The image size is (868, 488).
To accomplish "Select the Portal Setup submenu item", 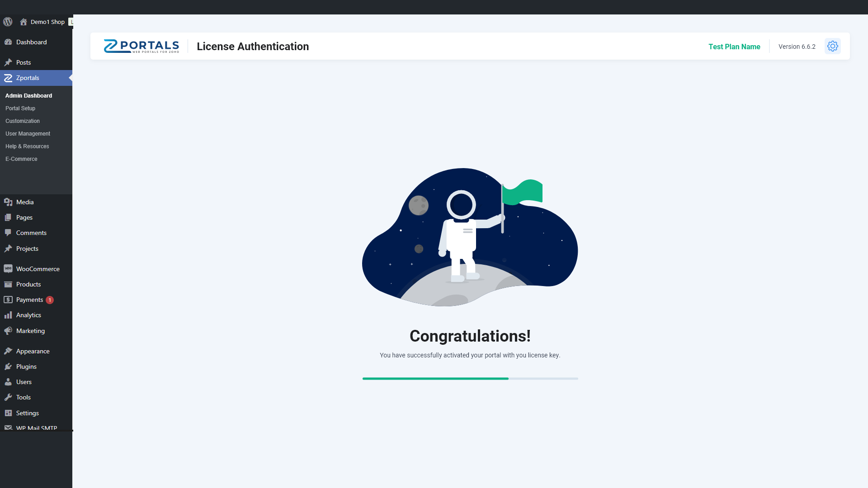I will 20,108.
